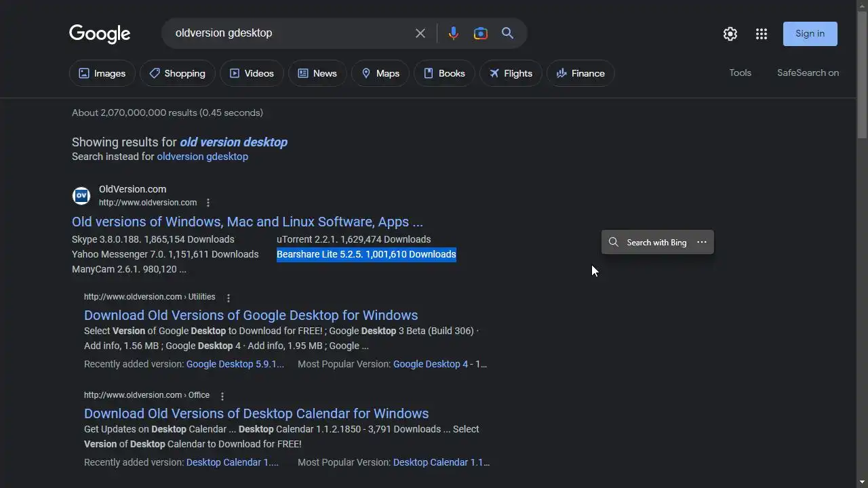This screenshot has height=488, width=868.
Task: Open more options beside www.oldversion.com URL
Action: 208,203
